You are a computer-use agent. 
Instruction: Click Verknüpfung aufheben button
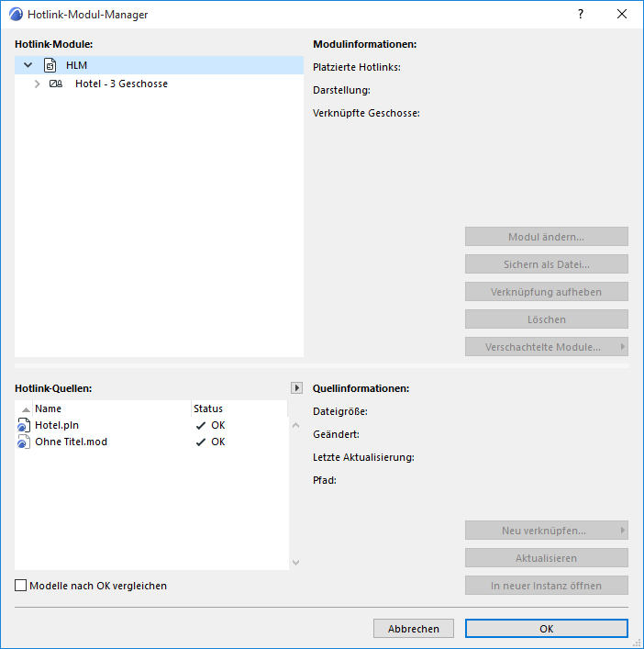[547, 292]
